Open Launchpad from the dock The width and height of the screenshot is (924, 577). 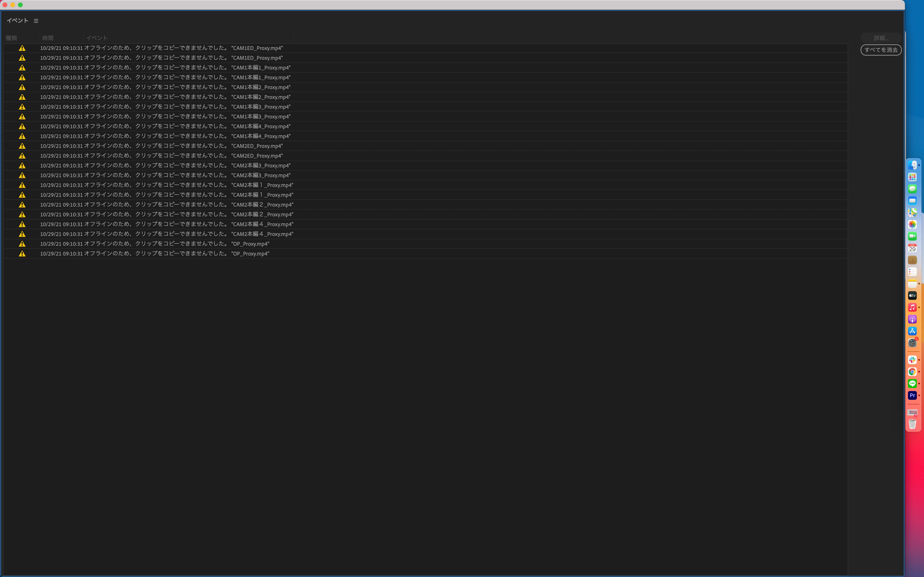[912, 177]
